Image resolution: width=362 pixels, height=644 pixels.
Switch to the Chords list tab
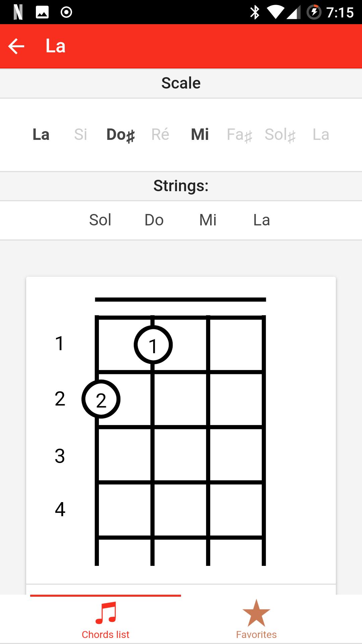pyautogui.click(x=106, y=619)
